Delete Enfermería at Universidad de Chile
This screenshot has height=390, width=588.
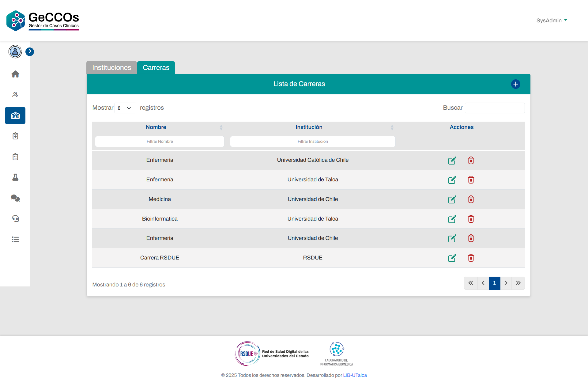click(471, 238)
